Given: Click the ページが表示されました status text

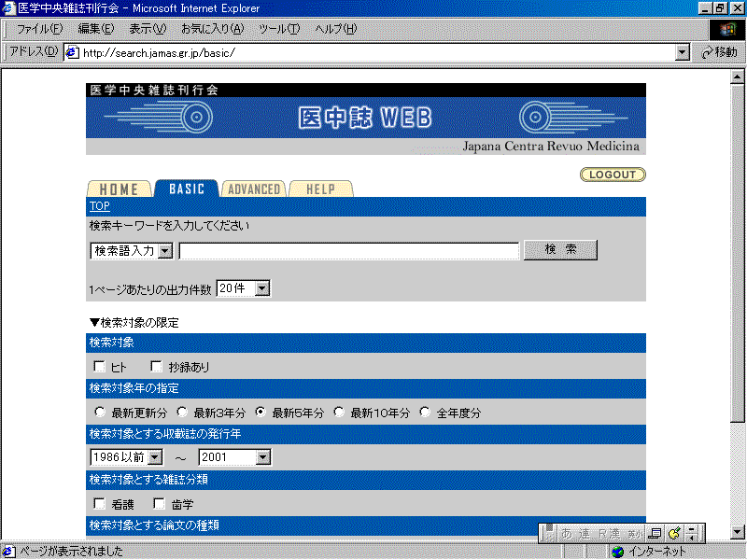Looking at the screenshot, I should point(71,552).
